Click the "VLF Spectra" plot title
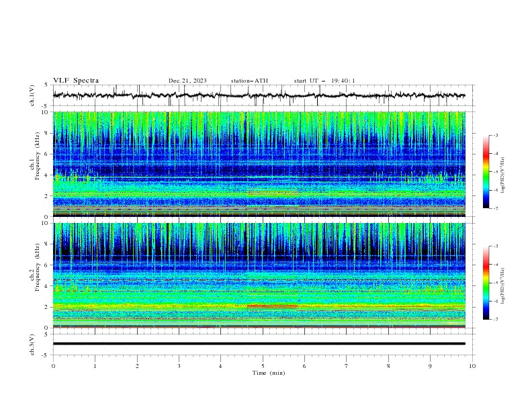Viewport: 532px width, 411px height. point(76,81)
